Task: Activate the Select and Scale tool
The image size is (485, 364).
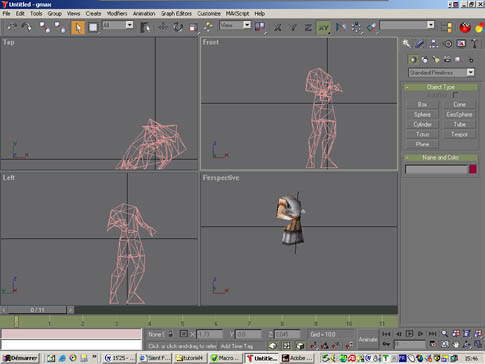Action: coord(193,27)
